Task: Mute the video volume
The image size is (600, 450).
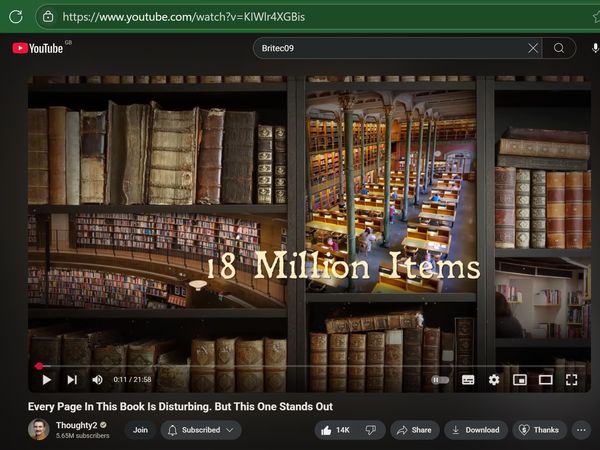Action: pyautogui.click(x=97, y=380)
